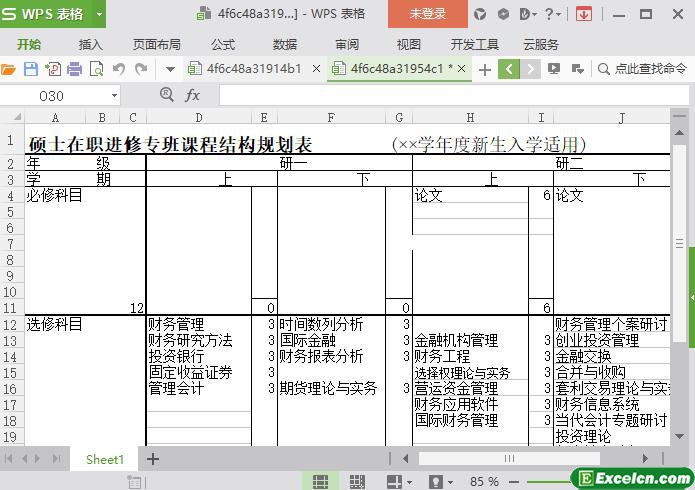The width and height of the screenshot is (695, 490).
Task: Open file using the folder icon
Action: coord(9,69)
